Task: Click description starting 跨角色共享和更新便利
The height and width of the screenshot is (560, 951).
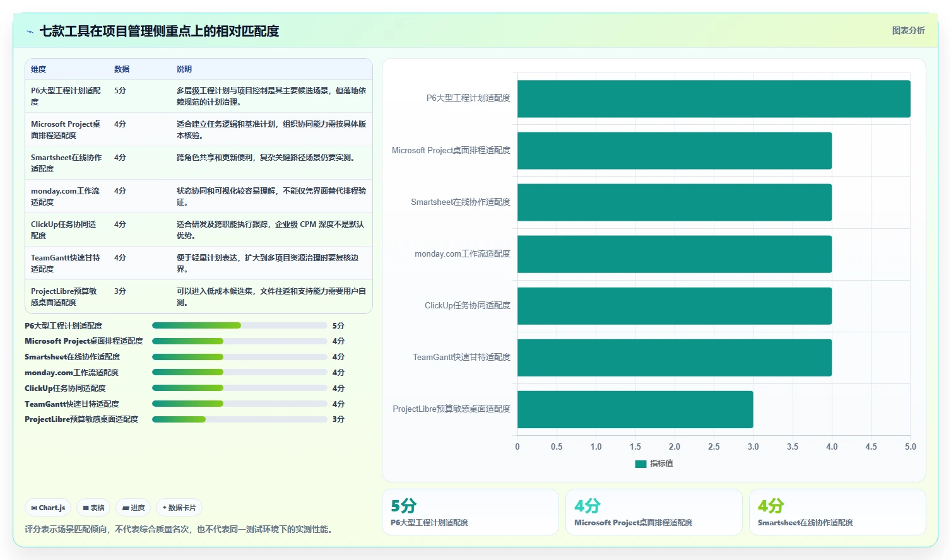Action: pos(266,158)
